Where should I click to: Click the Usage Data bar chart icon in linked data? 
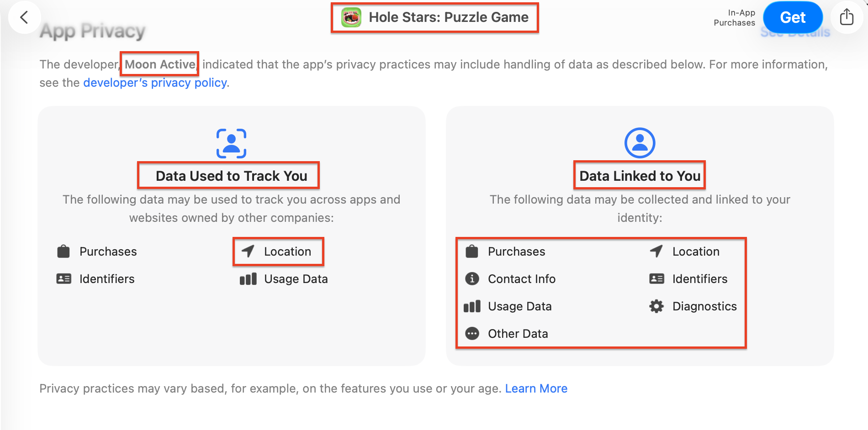coord(472,306)
